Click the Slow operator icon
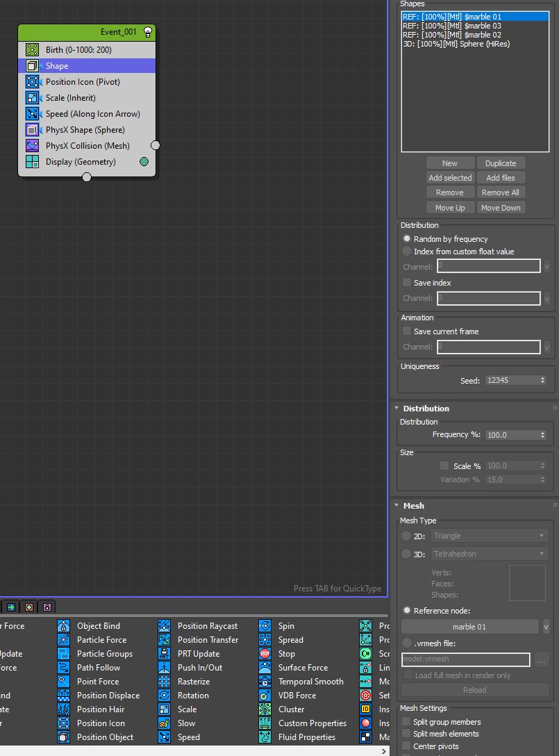Viewport: 559px width, 756px height. (164, 723)
